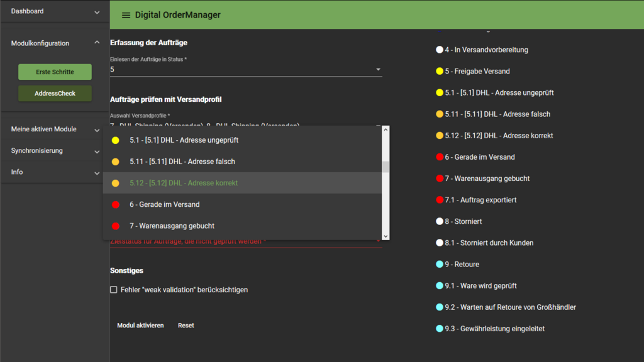The image size is (644, 362).
Task: Click scroll-down arrow in dropdown list
Action: [386, 236]
